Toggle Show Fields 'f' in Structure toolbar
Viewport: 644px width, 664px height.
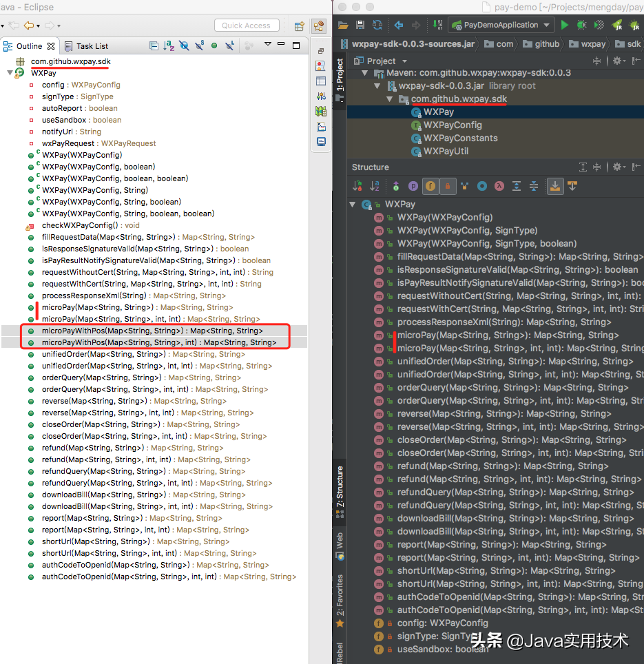[x=430, y=186]
